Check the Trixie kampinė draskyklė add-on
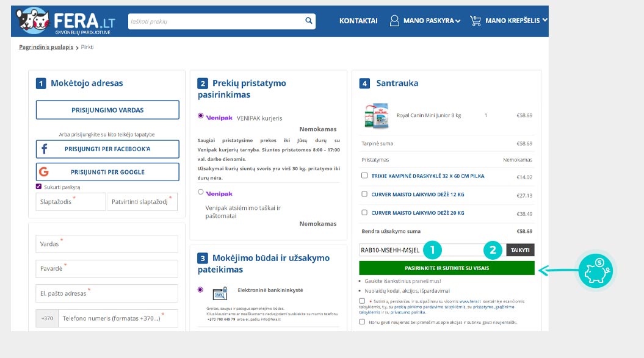This screenshot has height=358, width=644. [364, 176]
